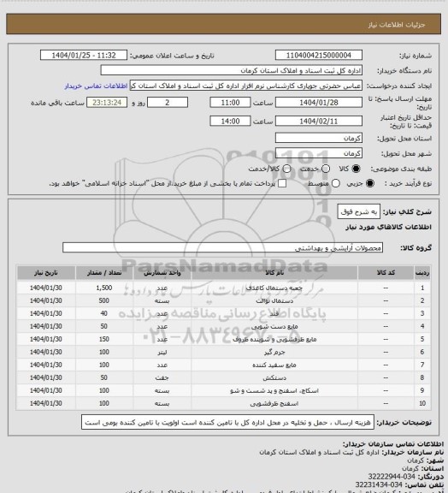Select the خدمت radio button
This screenshot has width=448, height=493.
326,169
